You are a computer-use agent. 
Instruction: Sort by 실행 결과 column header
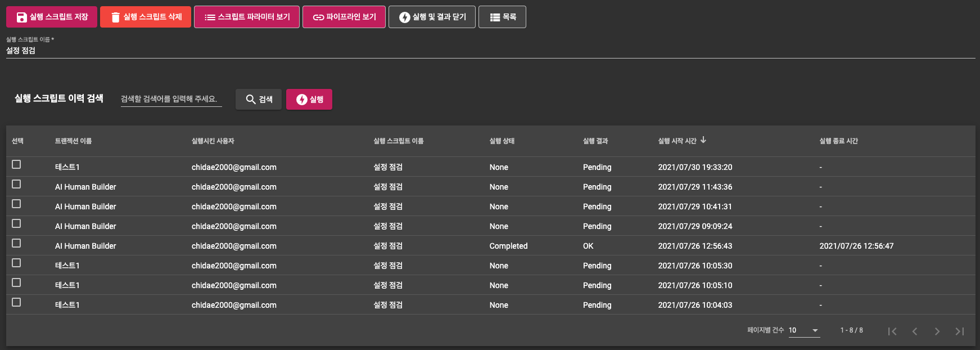pos(595,141)
